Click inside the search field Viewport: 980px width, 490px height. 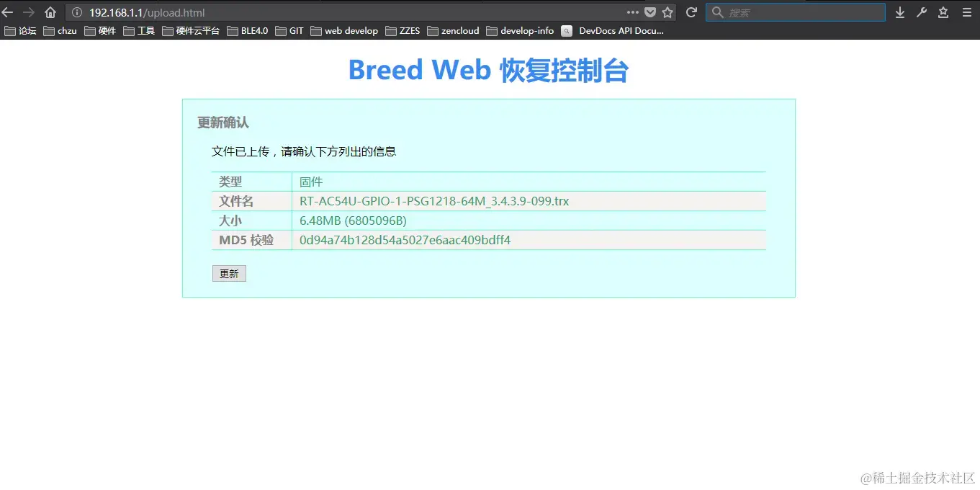[796, 12]
